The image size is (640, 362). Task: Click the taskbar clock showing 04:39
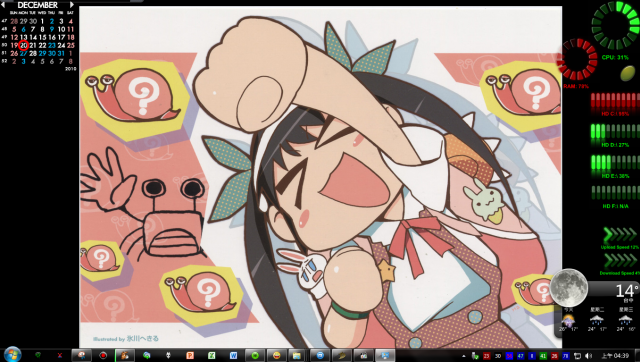(615, 356)
